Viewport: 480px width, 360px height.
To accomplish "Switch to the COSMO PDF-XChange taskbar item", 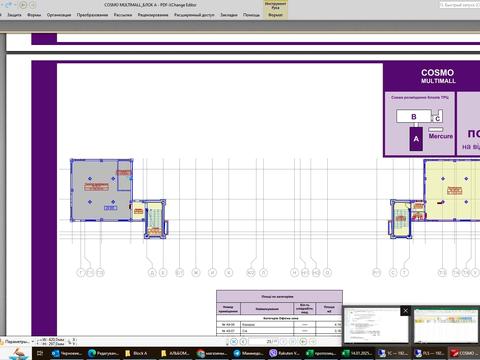I will [464, 353].
